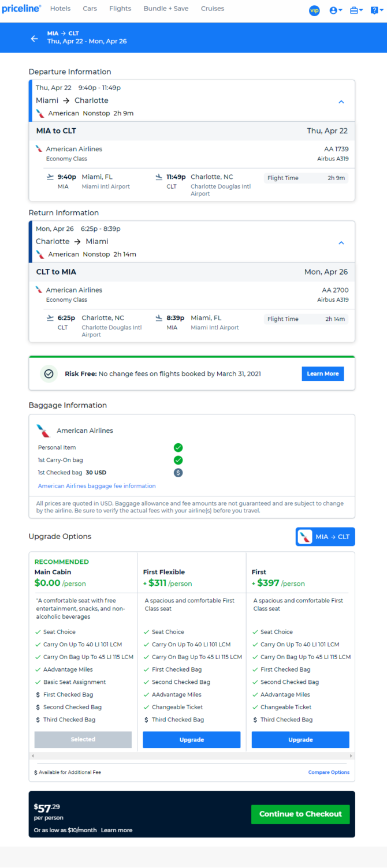Open American Airlines baggage fee information link
This screenshot has height=868, width=387.
click(x=97, y=486)
